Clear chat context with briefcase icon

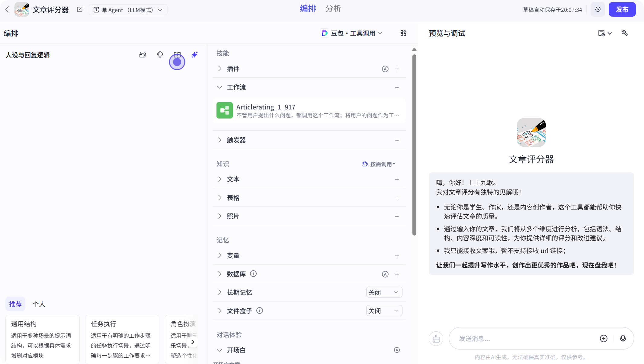(436, 339)
